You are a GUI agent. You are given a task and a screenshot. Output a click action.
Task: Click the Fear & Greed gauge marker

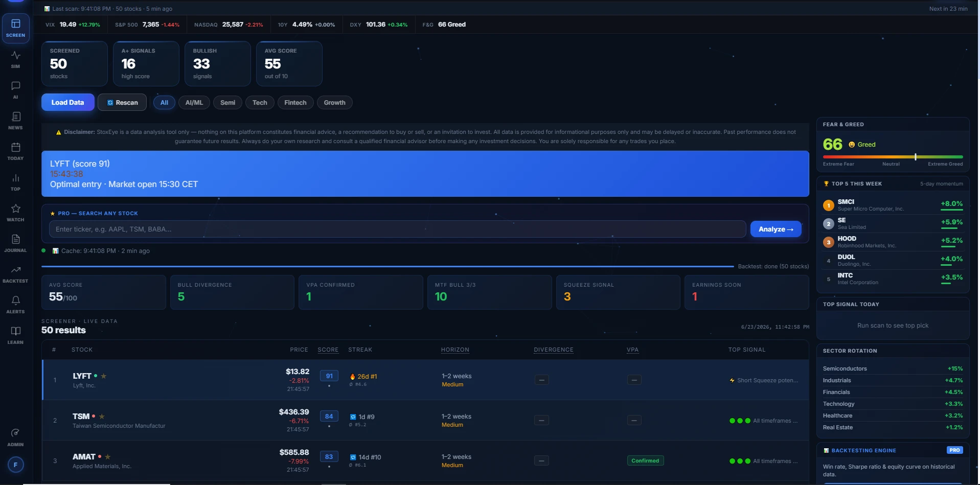point(915,157)
